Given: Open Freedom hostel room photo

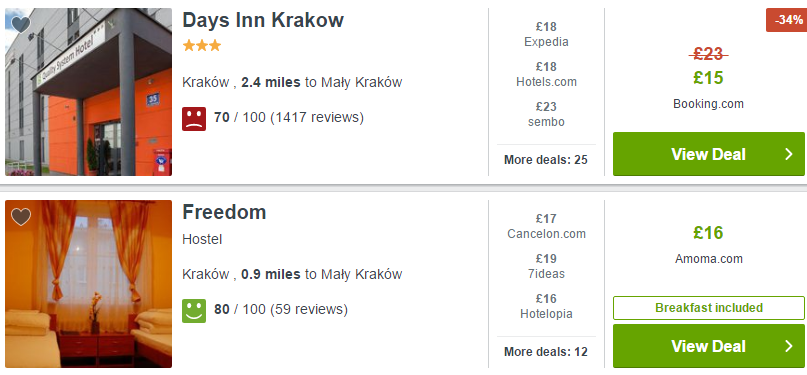Looking at the screenshot, I should pos(89,284).
